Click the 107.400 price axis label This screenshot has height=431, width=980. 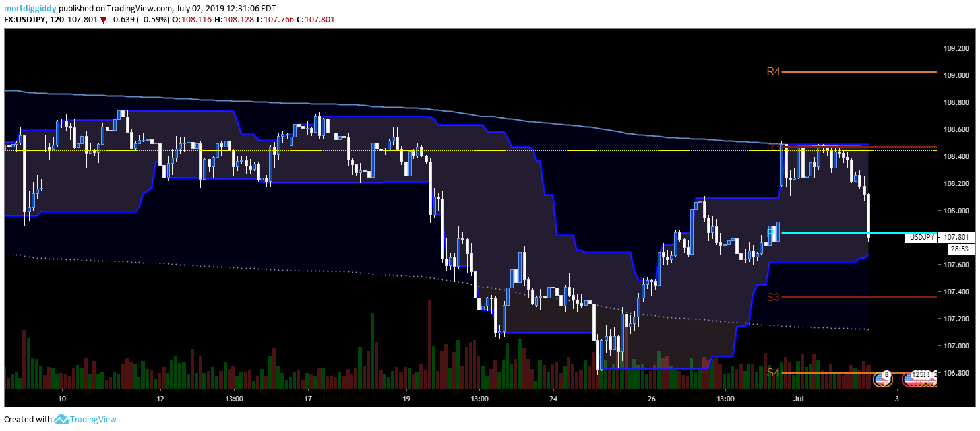(x=956, y=292)
